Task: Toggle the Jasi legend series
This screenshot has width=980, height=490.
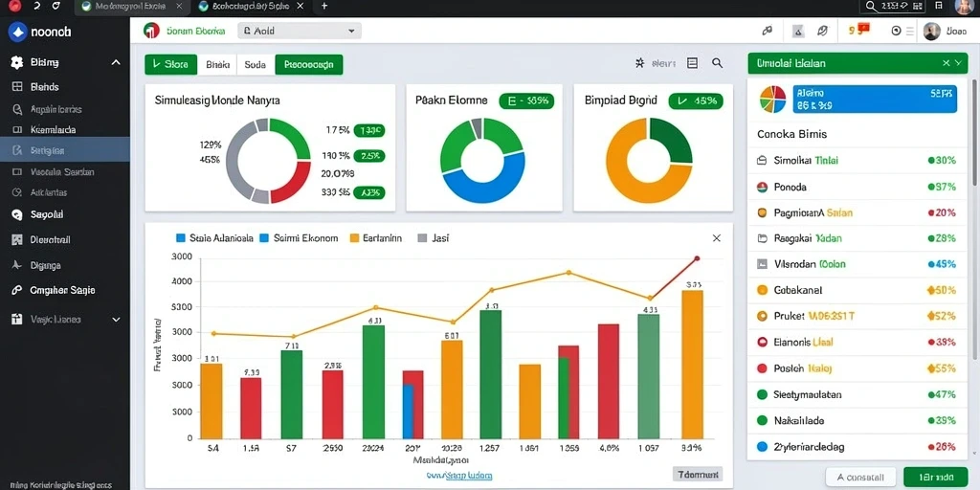Action: tap(434, 238)
